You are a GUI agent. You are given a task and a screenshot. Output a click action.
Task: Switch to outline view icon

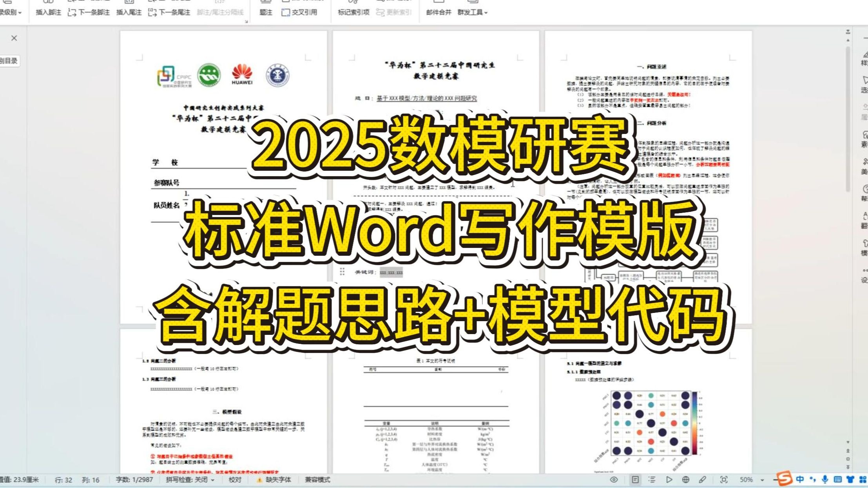(x=652, y=480)
